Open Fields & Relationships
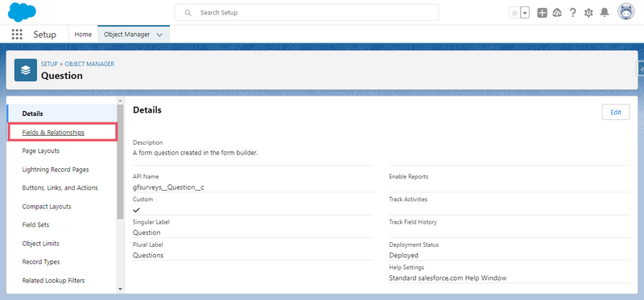The height and width of the screenshot is (300, 644). coord(63,133)
